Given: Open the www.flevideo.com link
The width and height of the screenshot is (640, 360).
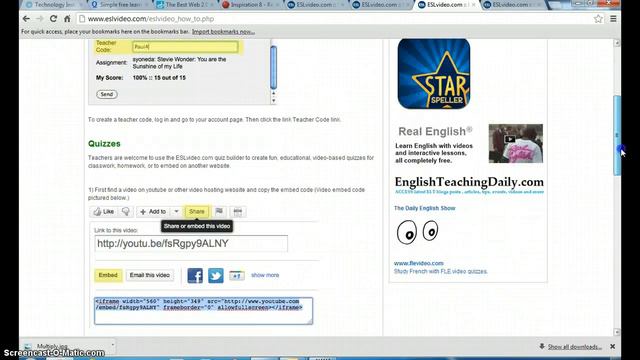Looking at the screenshot, I should pos(419,263).
